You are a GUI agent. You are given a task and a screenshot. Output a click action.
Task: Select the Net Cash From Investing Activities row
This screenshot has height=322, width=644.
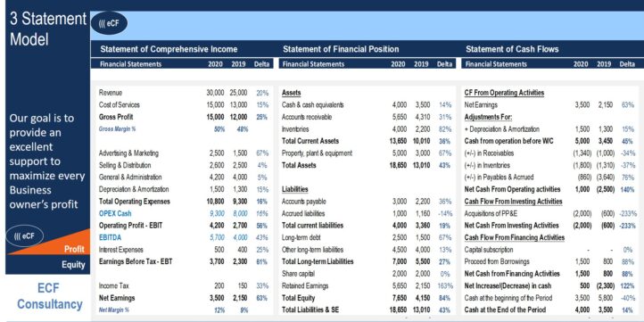pos(550,226)
